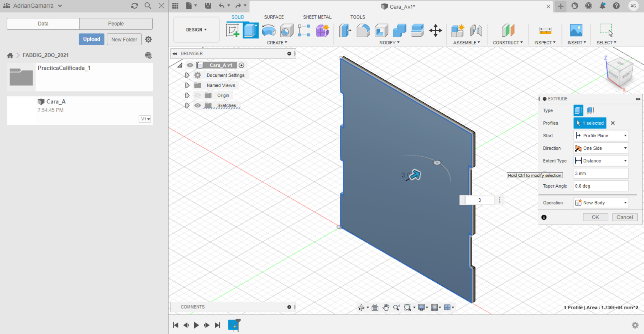Switch to the TOOLS tab
644x334 pixels.
click(x=358, y=17)
